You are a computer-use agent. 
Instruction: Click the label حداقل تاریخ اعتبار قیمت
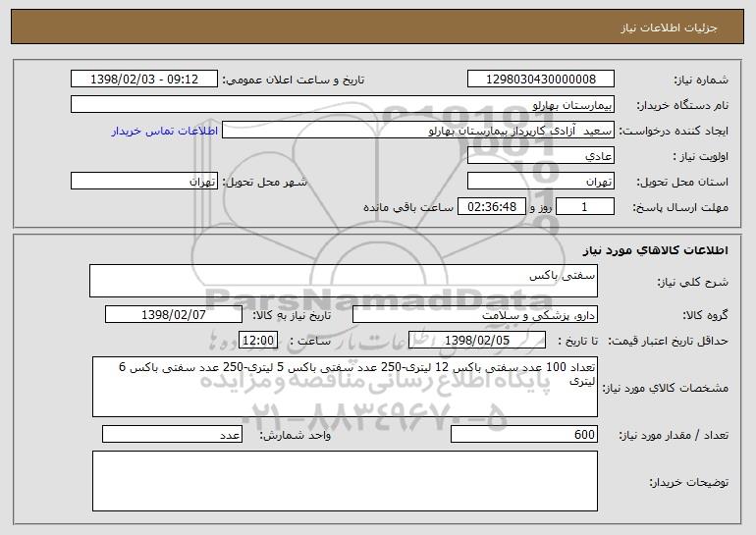[x=668, y=341]
